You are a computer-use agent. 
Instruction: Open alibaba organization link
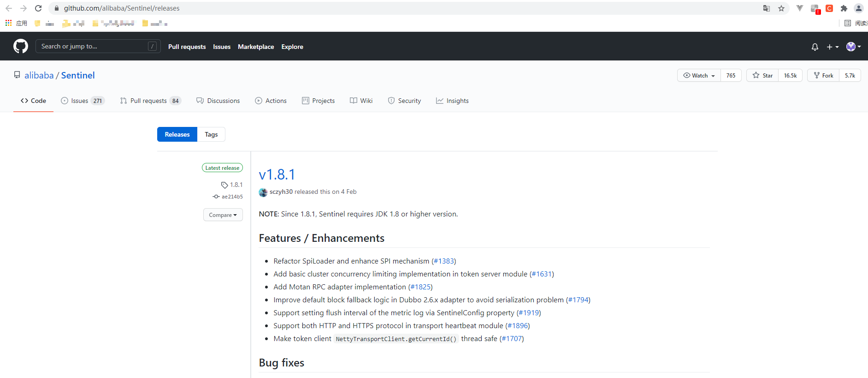tap(39, 75)
